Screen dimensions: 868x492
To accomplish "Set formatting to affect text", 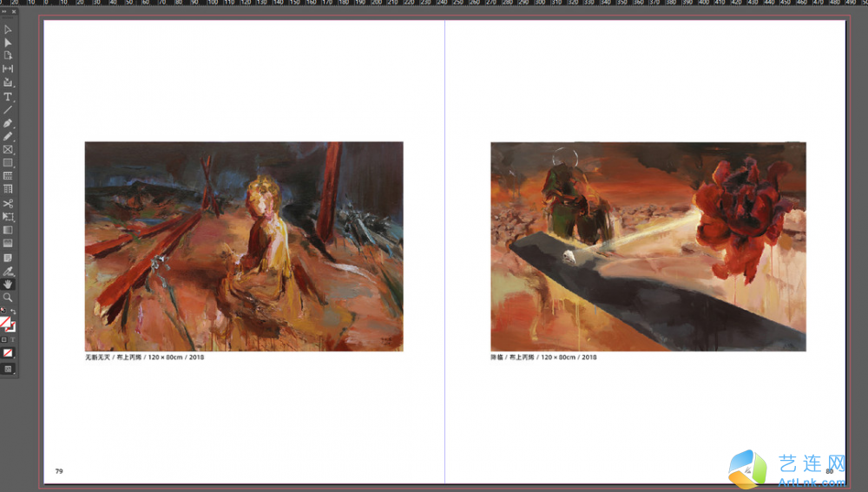I will (13, 340).
